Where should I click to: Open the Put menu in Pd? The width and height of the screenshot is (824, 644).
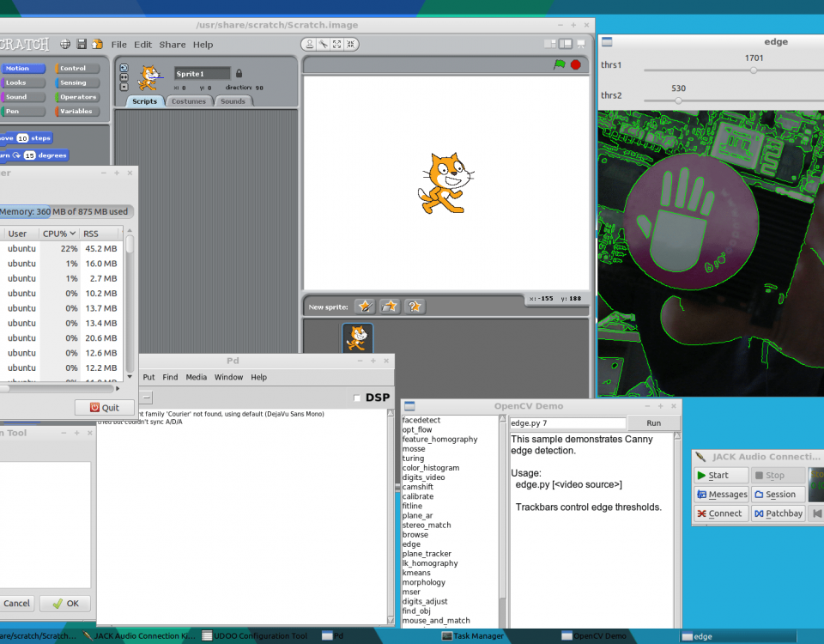(x=148, y=377)
